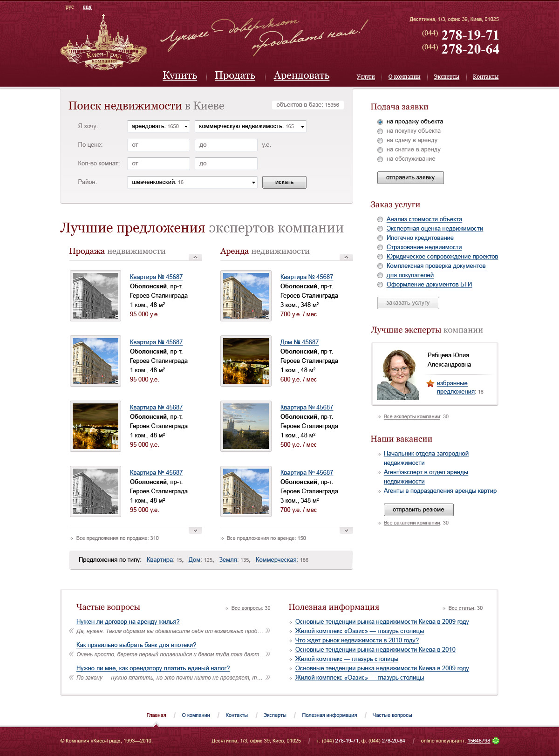The height and width of the screenshot is (756, 559).
Task: Open the Купить menu item
Action: click(180, 75)
